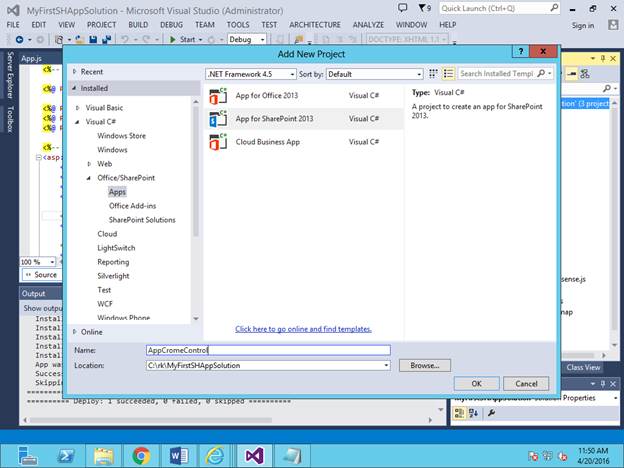
Task: Select App for SharePoint 2013 template
Action: click(304, 119)
